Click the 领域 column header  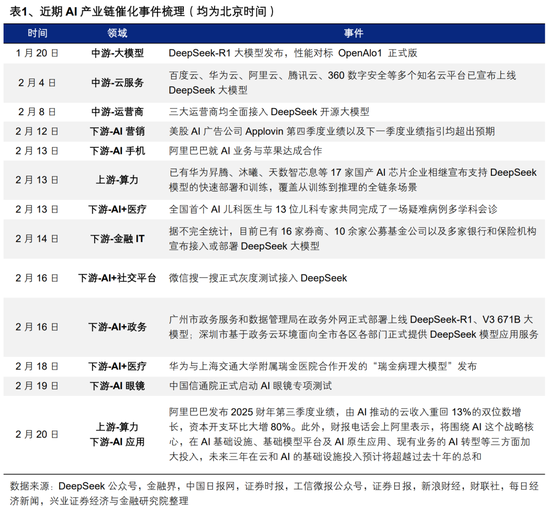(x=117, y=33)
